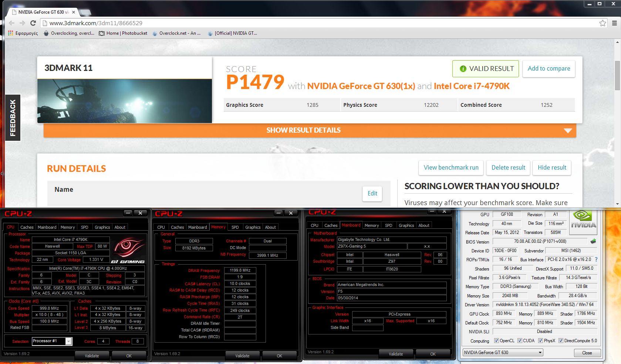Toggle the PhysX checkbox in GPU-Z
Viewport: 621px width, 364px height.
pos(540,341)
